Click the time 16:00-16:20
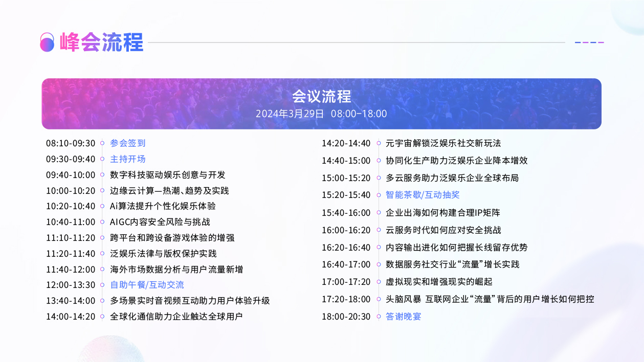Viewport: 644px width, 362px height. [x=346, y=230]
